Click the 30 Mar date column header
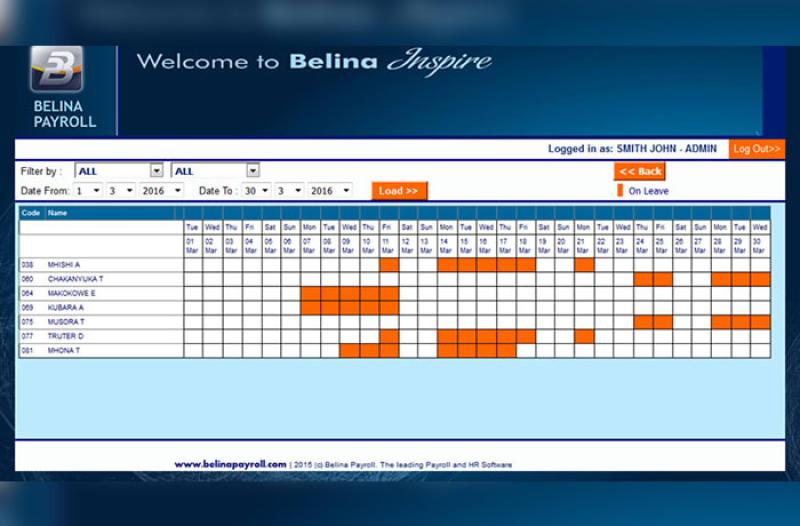Viewport: 800px width, 526px height. pos(760,245)
